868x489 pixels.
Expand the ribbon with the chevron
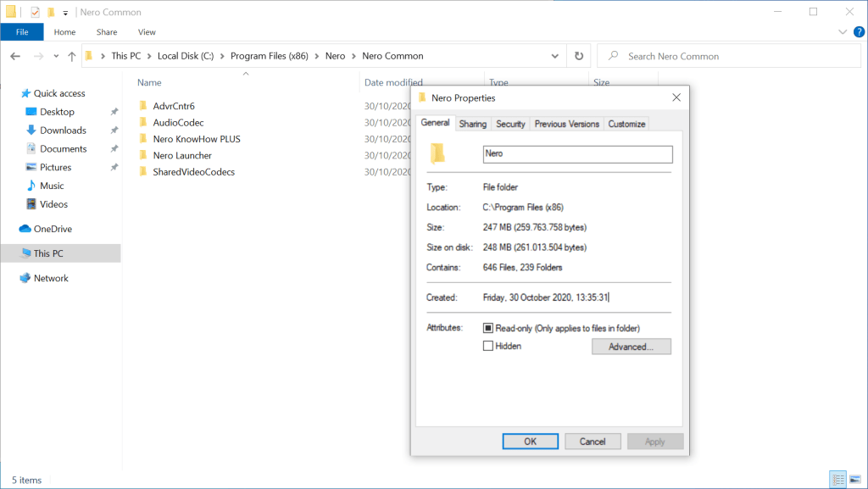tap(843, 32)
